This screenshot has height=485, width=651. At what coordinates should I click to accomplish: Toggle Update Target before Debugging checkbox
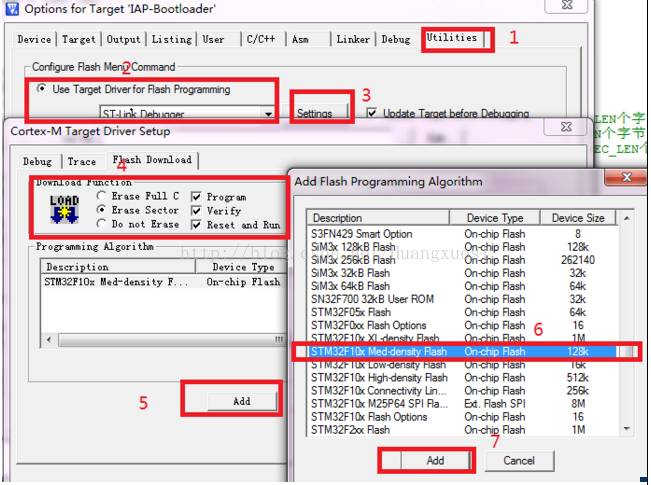coord(372,113)
